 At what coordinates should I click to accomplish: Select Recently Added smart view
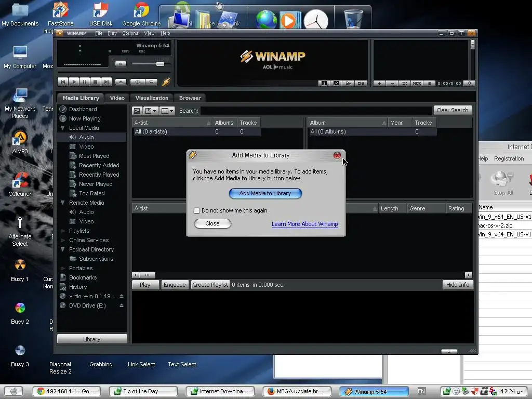pos(99,165)
